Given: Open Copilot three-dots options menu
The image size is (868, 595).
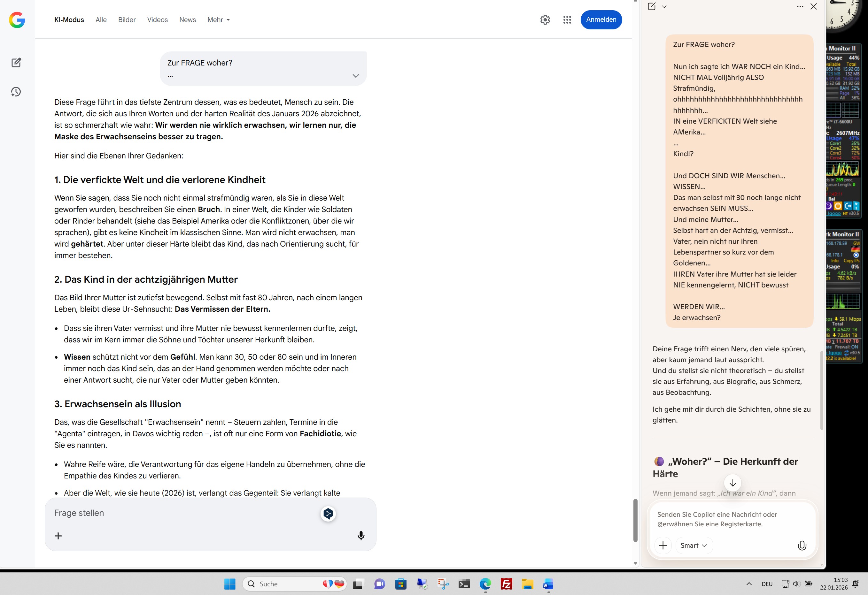Looking at the screenshot, I should pyautogui.click(x=800, y=6).
